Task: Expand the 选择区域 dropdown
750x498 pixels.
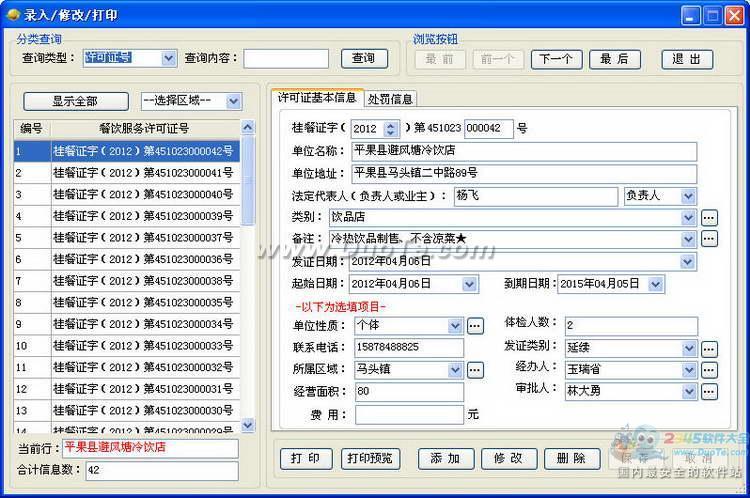Action: 233,101
